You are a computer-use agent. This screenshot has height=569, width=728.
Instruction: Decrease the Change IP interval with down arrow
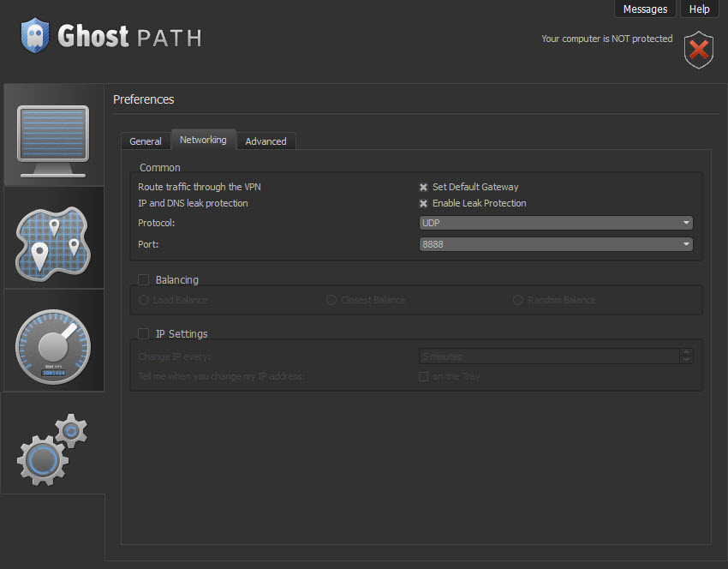(686, 360)
